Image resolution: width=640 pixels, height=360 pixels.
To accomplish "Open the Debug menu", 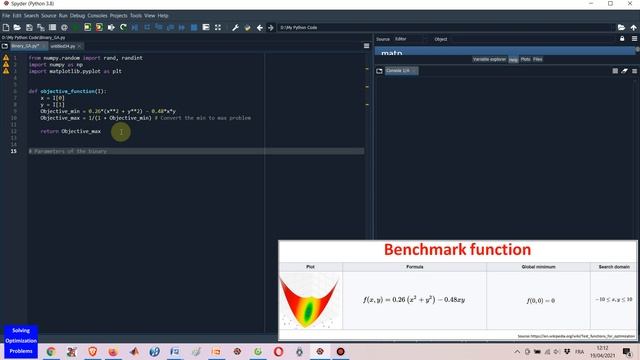I will (x=77, y=16).
